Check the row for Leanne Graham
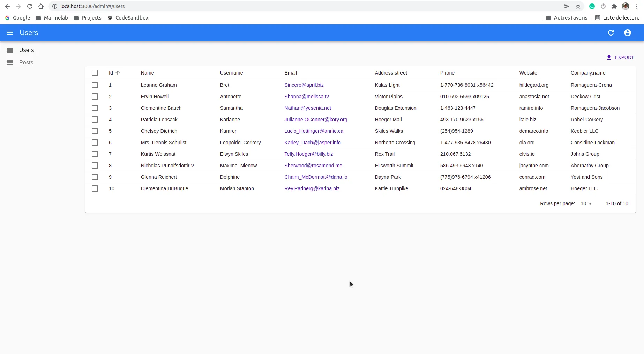The width and height of the screenshot is (644, 354). click(95, 85)
